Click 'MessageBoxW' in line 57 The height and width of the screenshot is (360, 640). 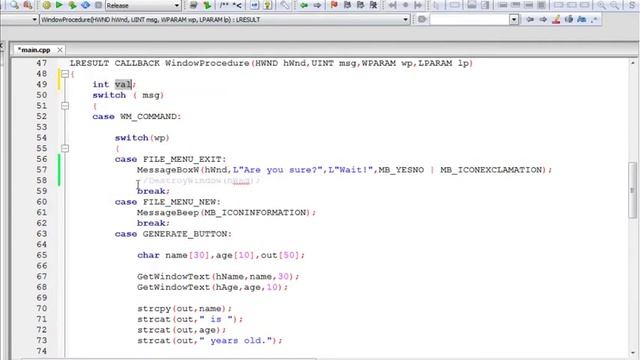168,170
